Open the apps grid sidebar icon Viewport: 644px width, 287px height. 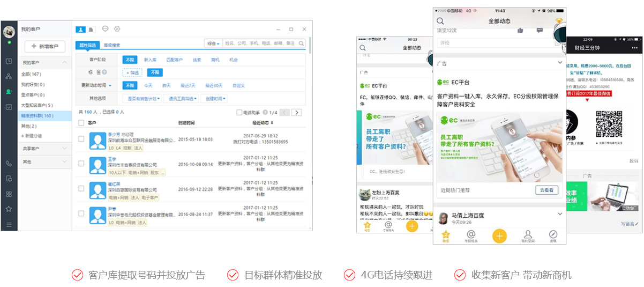coord(9,194)
